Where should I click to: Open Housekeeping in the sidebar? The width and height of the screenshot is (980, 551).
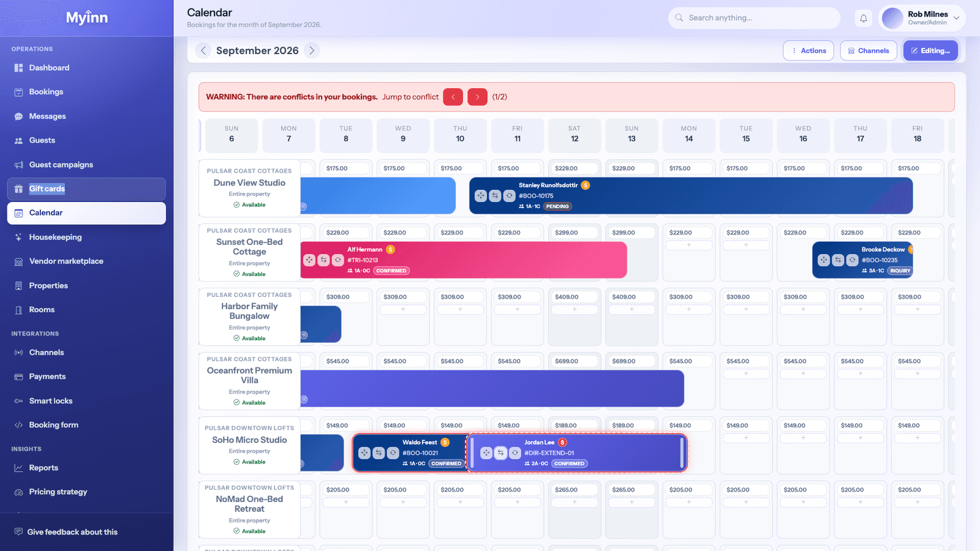86,237
